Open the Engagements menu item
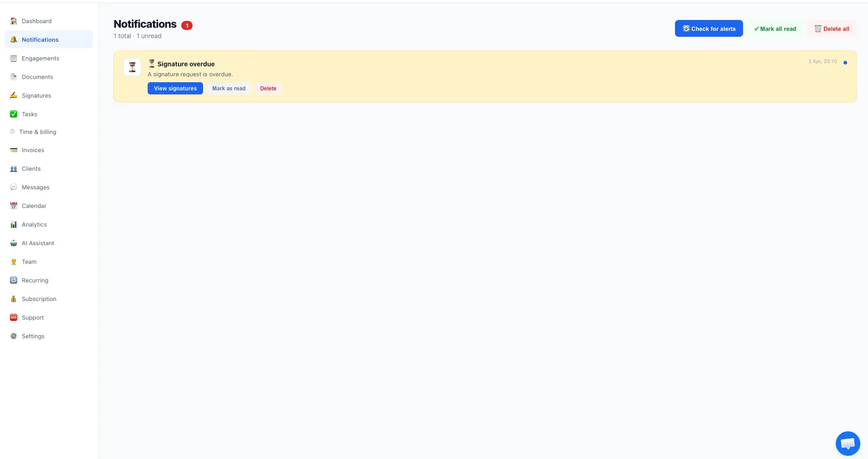Screen dimensions: 868x459 [x=40, y=58]
